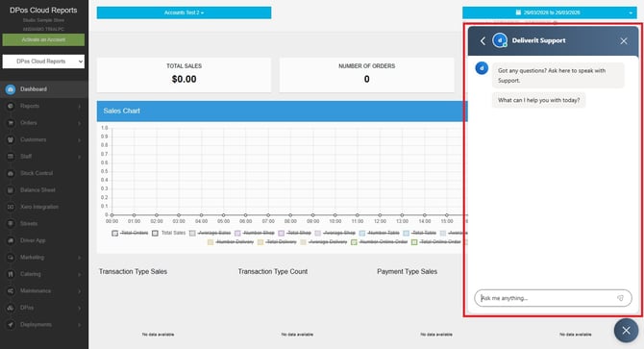This screenshot has width=644, height=349.
Task: Toggle the Total Table legend series
Action: click(x=419, y=233)
